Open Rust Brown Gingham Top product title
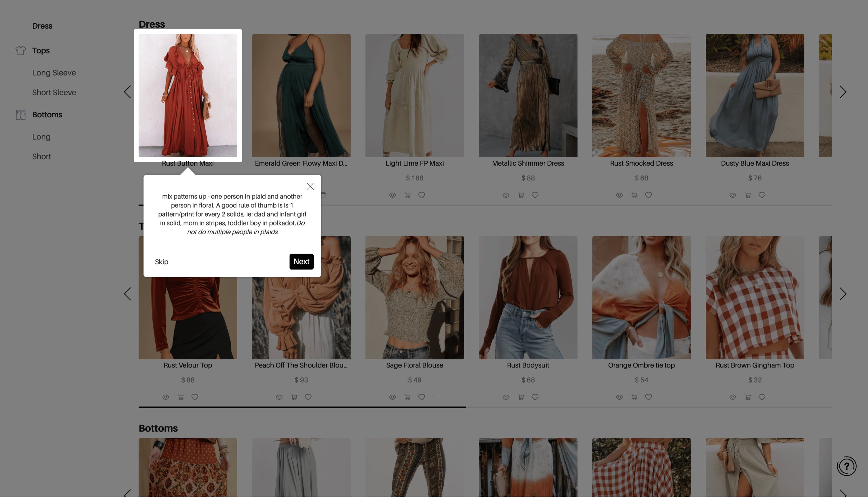Viewport: 868px width, 497px height. (x=755, y=365)
